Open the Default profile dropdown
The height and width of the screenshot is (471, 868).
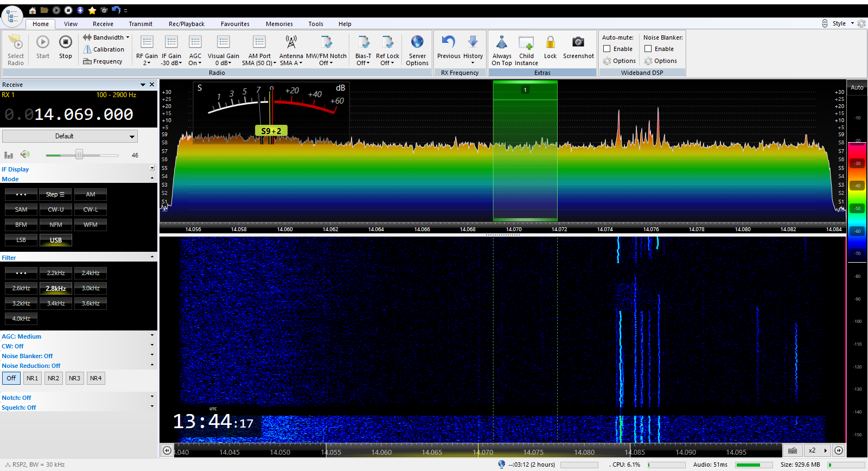point(69,136)
